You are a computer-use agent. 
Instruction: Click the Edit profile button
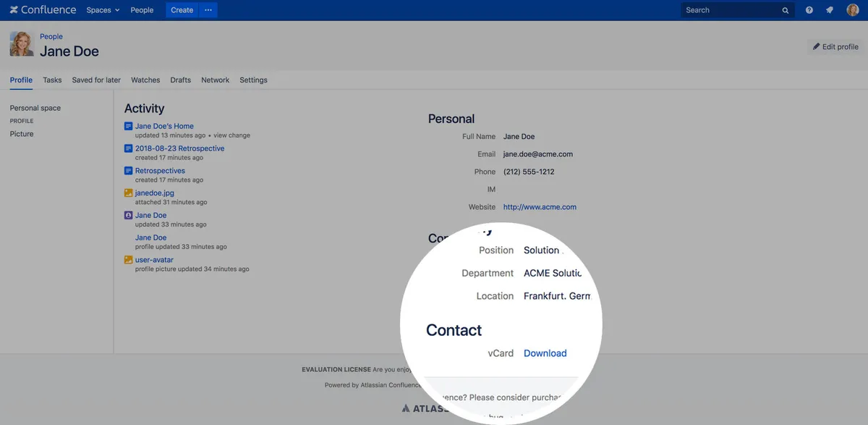[835, 46]
